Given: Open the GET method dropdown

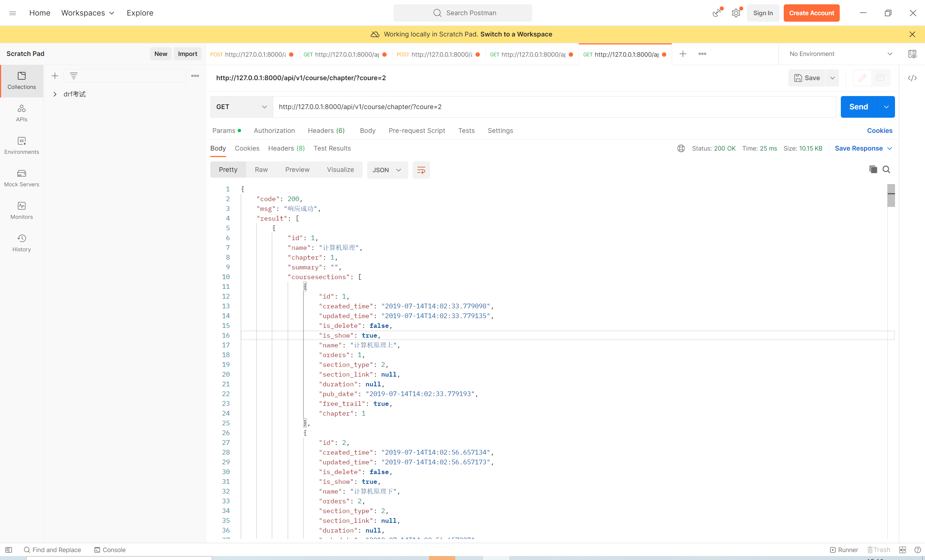Looking at the screenshot, I should 241,107.
